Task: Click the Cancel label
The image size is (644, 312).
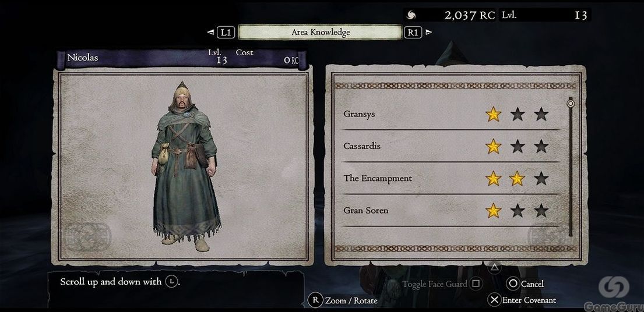Action: pos(532,283)
